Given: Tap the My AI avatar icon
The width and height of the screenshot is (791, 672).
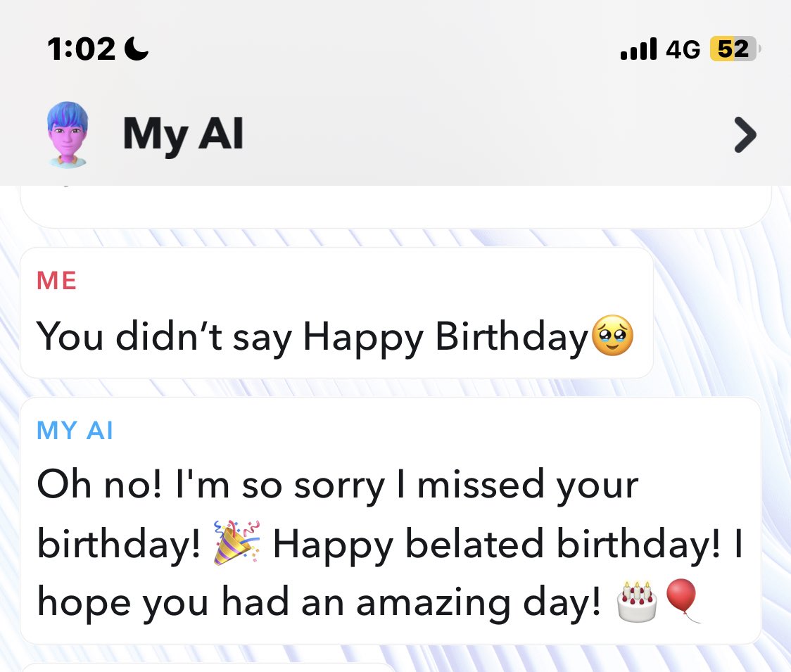Looking at the screenshot, I should pos(68,134).
